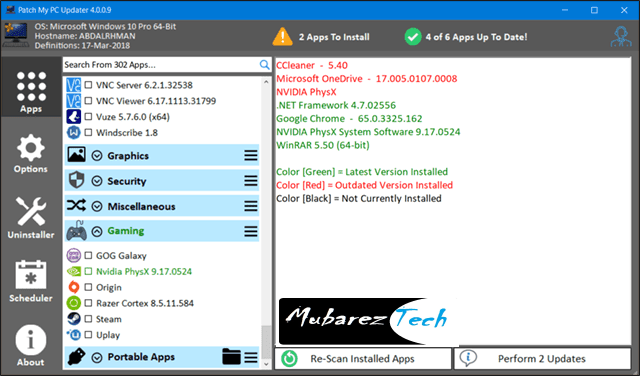Image resolution: width=640 pixels, height=376 pixels.
Task: Check the Steam checkbox
Action: pyautogui.click(x=88, y=319)
